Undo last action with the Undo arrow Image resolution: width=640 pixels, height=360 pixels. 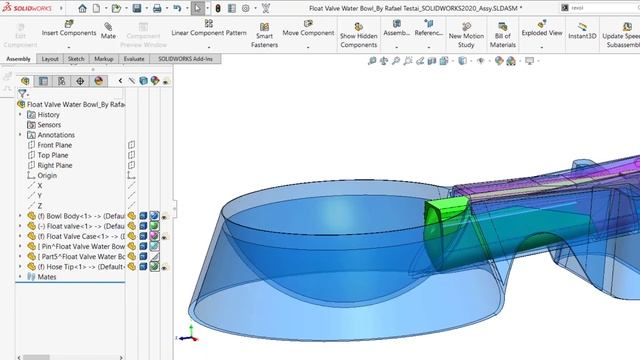(177, 8)
